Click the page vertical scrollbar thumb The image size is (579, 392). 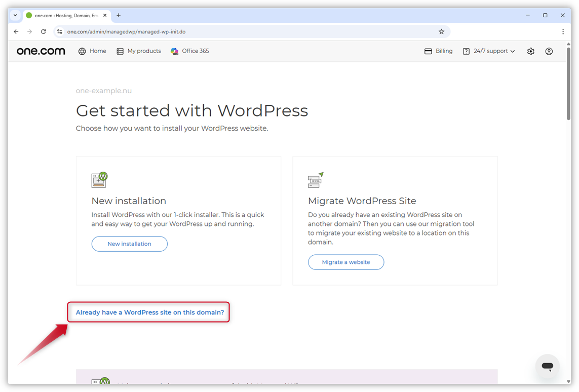point(568,83)
